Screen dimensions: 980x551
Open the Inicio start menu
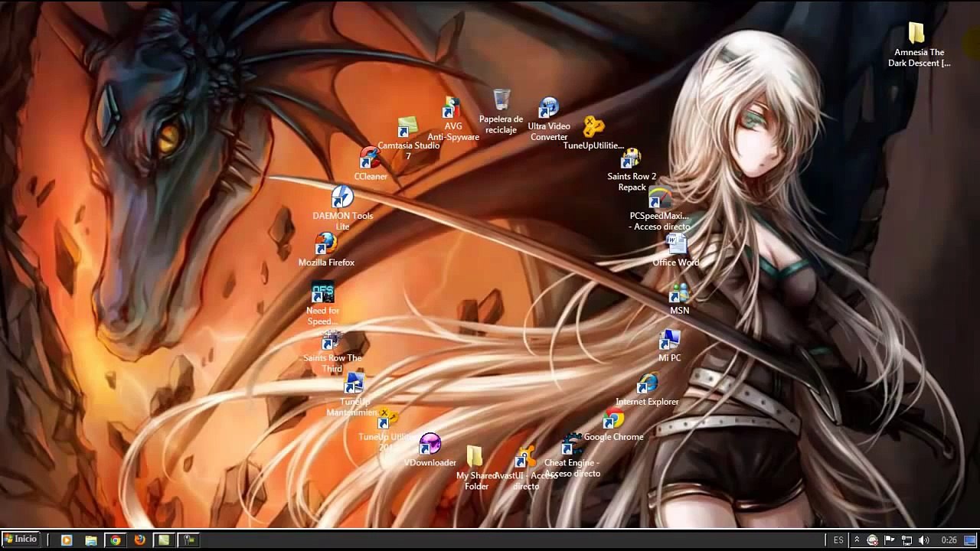[x=20, y=540]
